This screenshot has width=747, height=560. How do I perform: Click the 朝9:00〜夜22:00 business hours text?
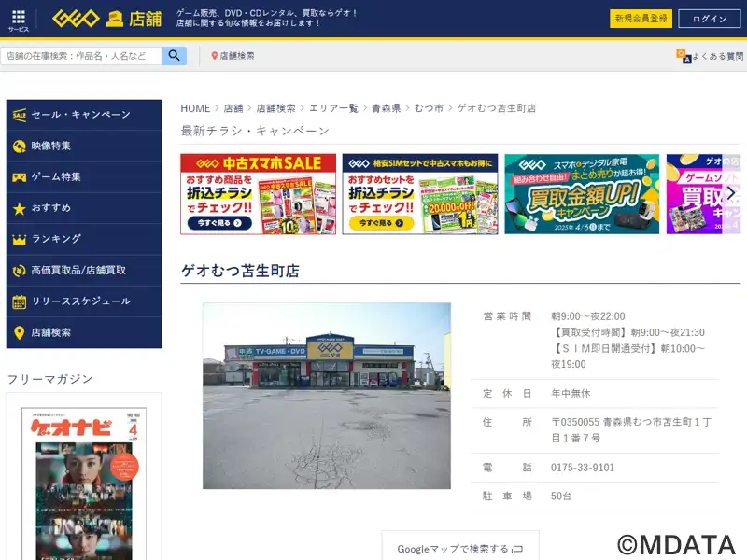click(x=588, y=316)
